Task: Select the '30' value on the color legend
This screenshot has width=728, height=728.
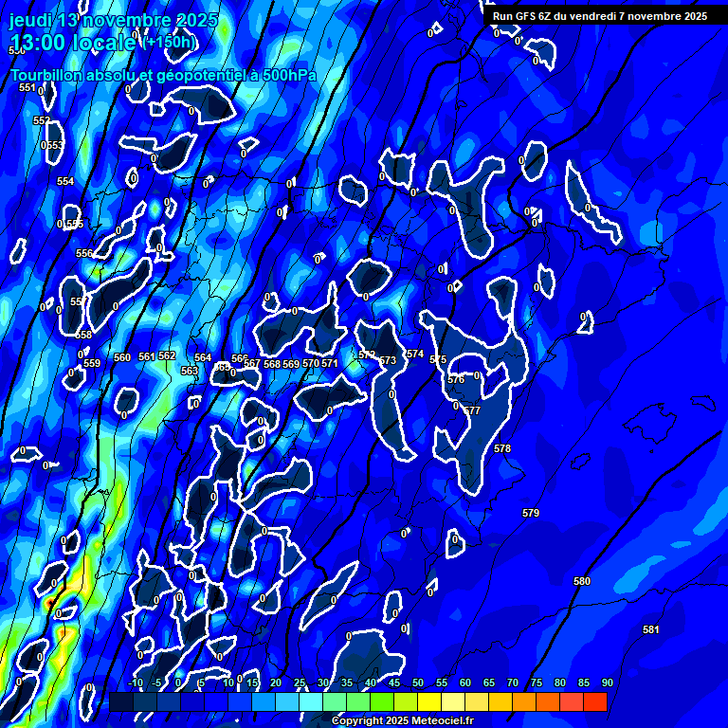Action: pos(323,682)
